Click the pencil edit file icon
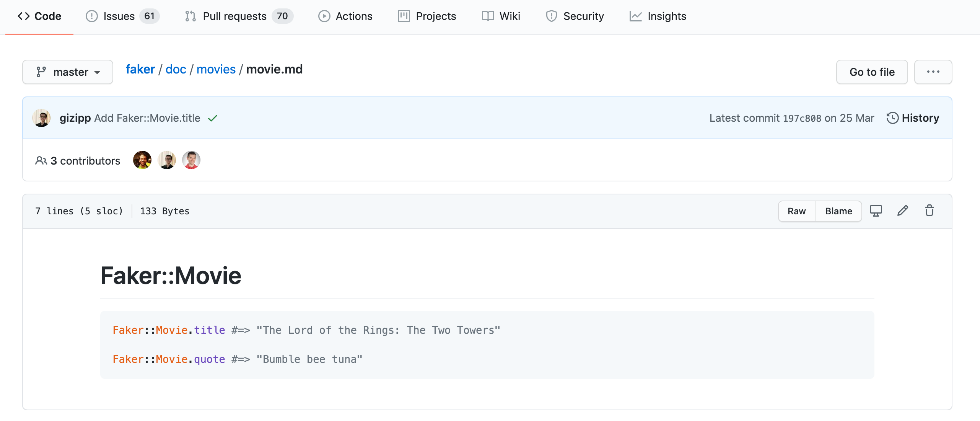The image size is (980, 421). [x=902, y=211]
